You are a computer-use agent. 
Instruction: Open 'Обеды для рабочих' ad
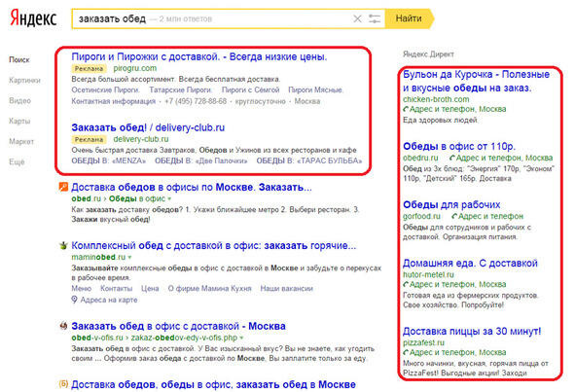[451, 204]
